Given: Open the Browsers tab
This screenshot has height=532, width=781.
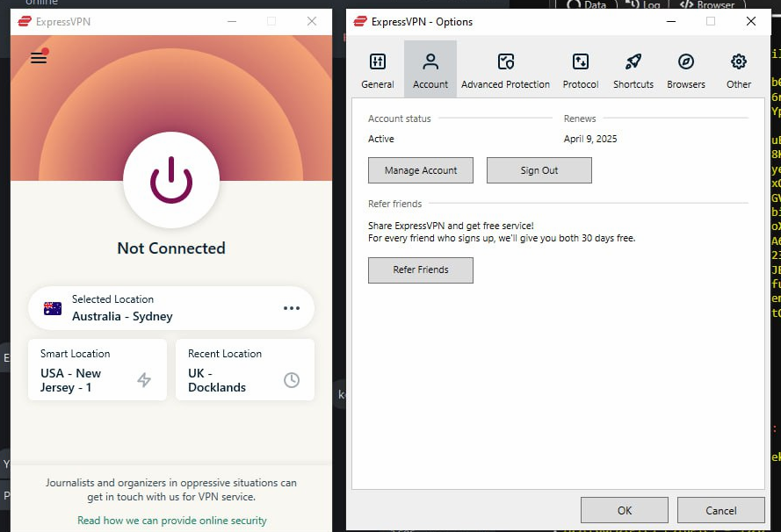Looking at the screenshot, I should tap(686, 70).
